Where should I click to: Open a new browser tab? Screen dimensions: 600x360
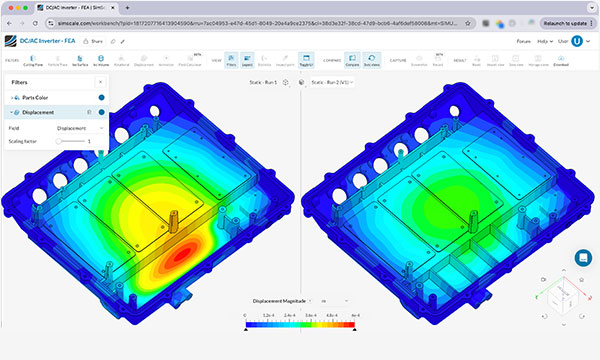127,8
